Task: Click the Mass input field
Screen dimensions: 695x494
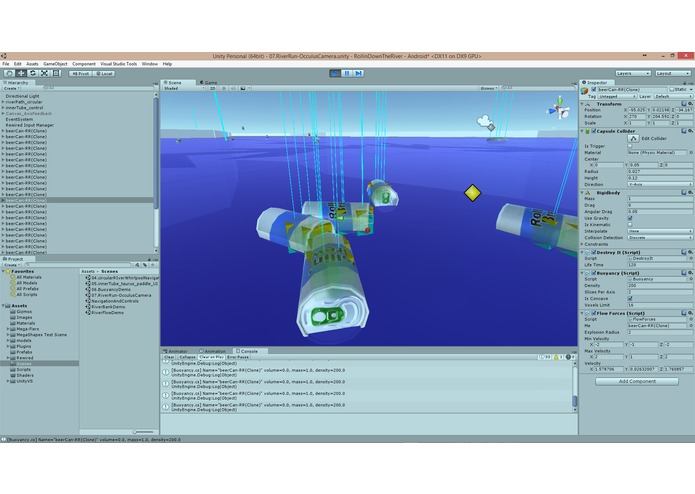Action: tap(660, 199)
